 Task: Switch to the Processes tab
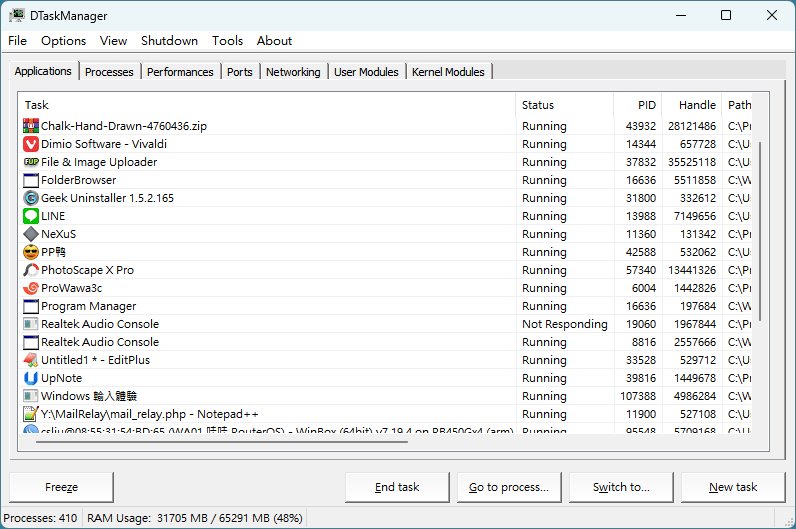coord(109,72)
